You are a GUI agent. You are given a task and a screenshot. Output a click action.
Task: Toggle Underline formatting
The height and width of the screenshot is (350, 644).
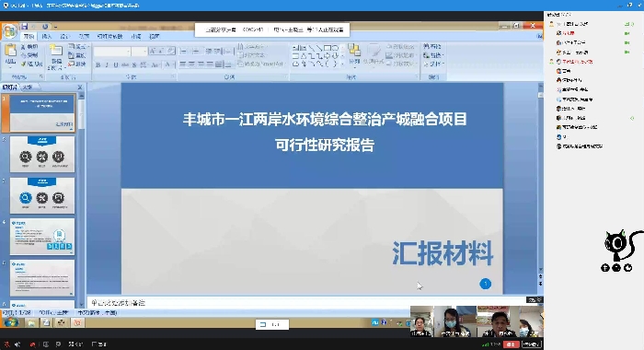[x=115, y=64]
